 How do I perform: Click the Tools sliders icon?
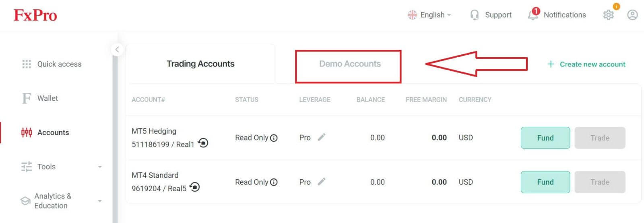click(27, 167)
